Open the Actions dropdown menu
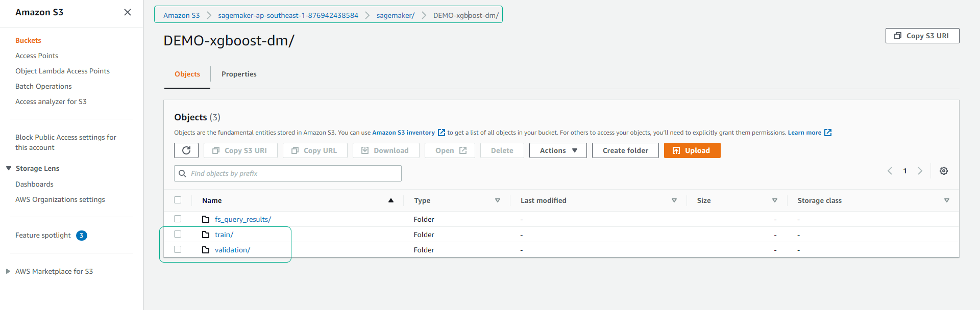Image resolution: width=980 pixels, height=310 pixels. [x=558, y=150]
